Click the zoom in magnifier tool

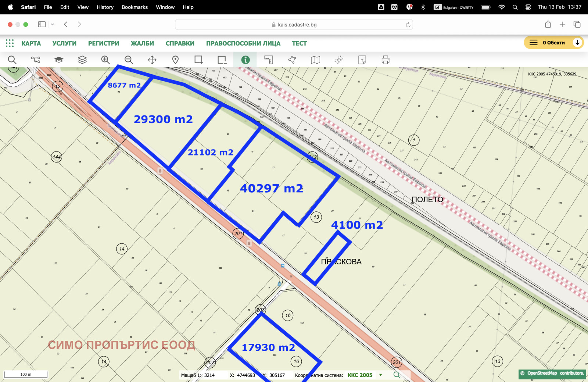(x=105, y=60)
